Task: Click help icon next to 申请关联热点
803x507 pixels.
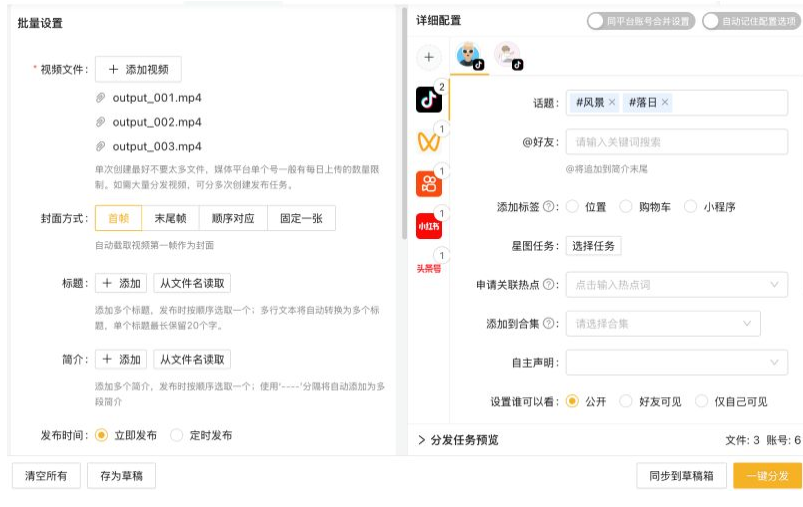Action: tap(548, 284)
